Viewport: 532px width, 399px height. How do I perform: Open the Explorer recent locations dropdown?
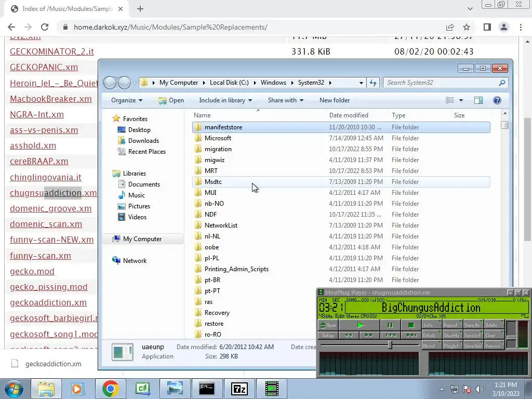pos(135,83)
